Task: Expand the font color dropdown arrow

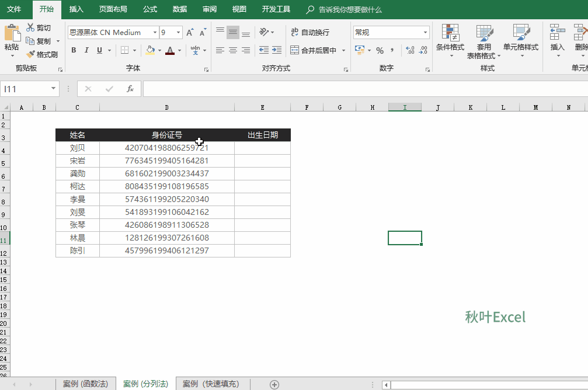Action: tap(180, 50)
